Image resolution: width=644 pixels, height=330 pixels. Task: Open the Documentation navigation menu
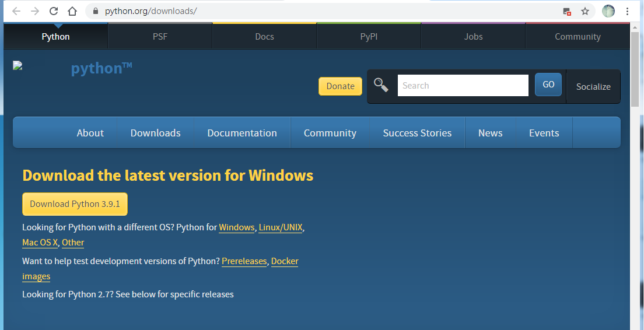pyautogui.click(x=242, y=133)
